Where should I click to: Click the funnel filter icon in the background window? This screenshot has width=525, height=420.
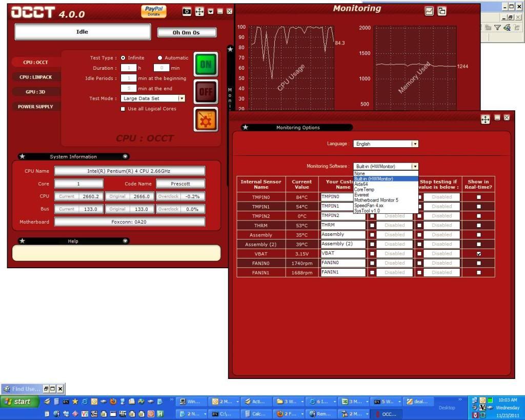(497, 28)
